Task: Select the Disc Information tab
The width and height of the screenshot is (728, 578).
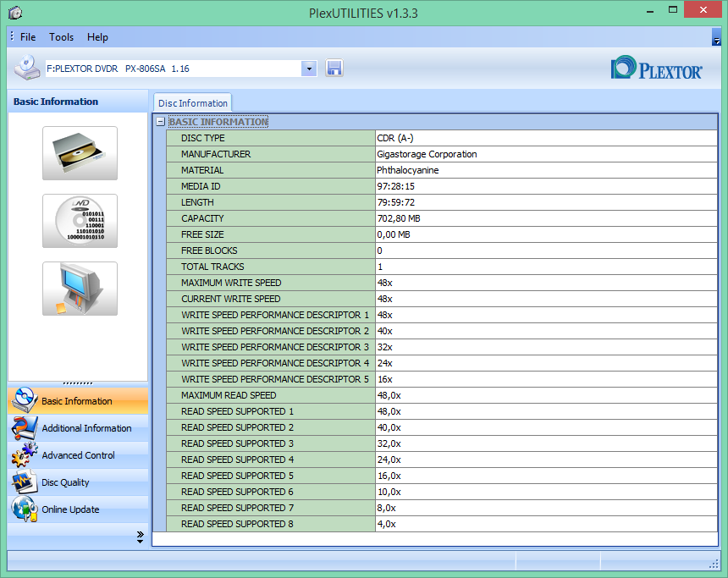Action: click(x=193, y=103)
